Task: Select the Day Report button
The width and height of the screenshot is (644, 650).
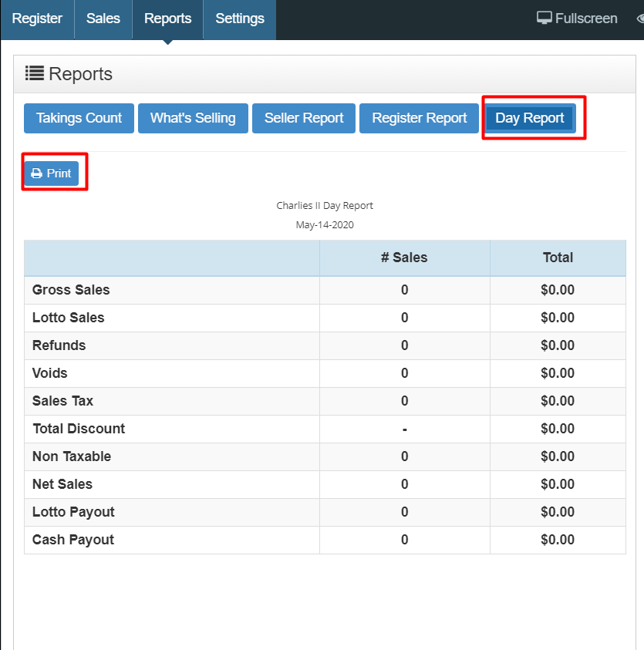Action: 530,118
